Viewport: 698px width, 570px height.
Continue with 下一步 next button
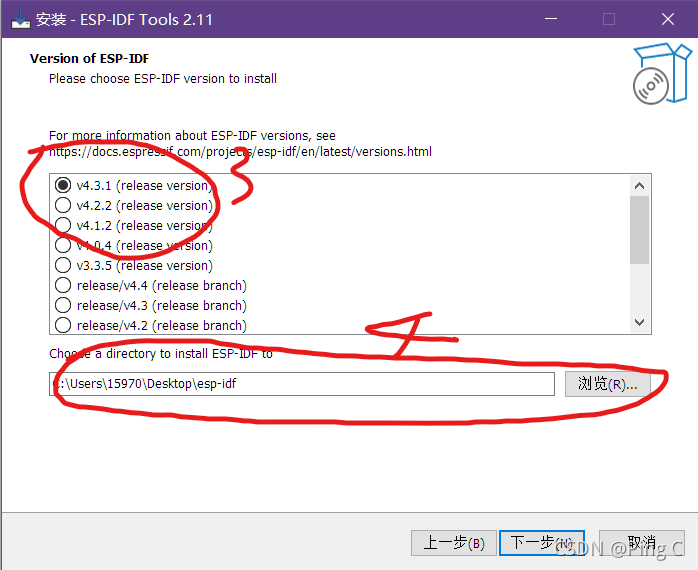[x=542, y=543]
